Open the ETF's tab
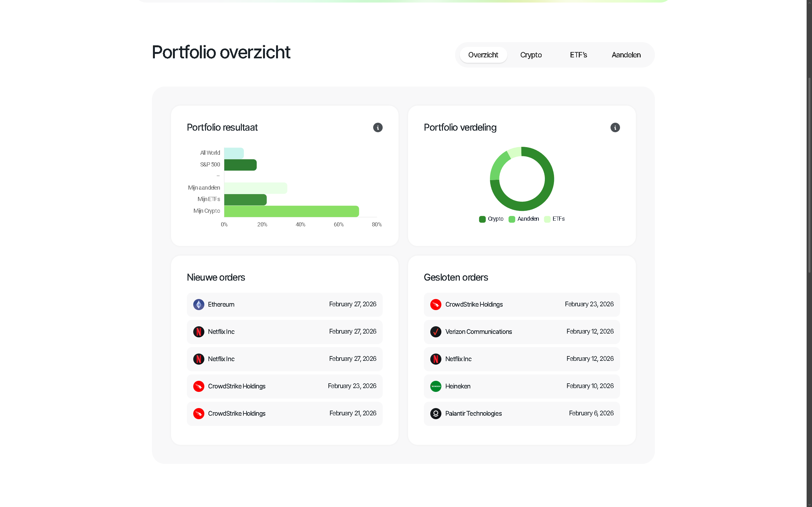Image resolution: width=812 pixels, height=507 pixels. [578, 55]
